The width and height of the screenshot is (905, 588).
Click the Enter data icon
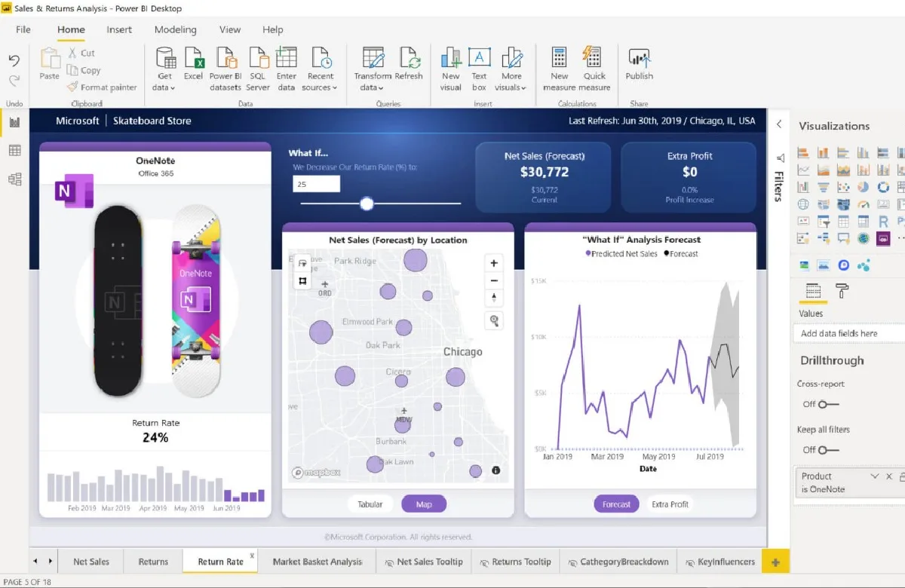(x=287, y=57)
